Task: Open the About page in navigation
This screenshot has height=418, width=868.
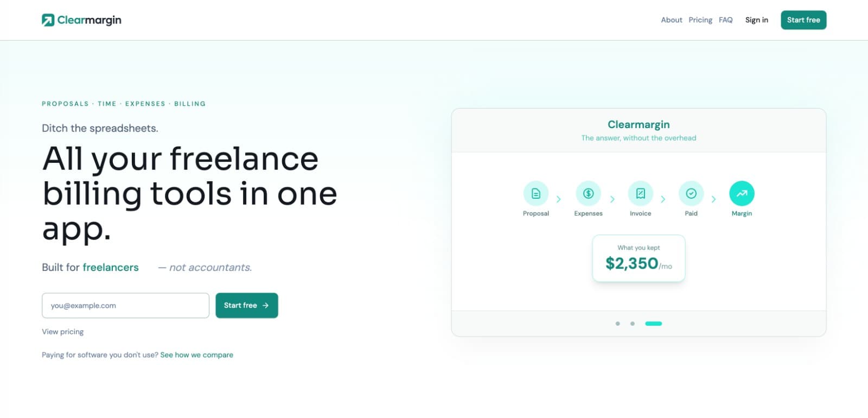Action: [x=671, y=20]
